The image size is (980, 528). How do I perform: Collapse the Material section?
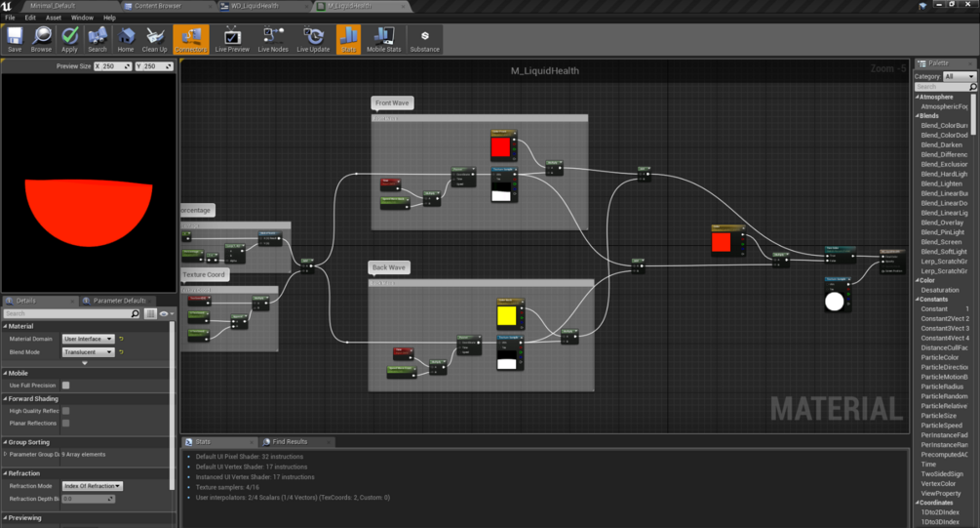point(5,327)
